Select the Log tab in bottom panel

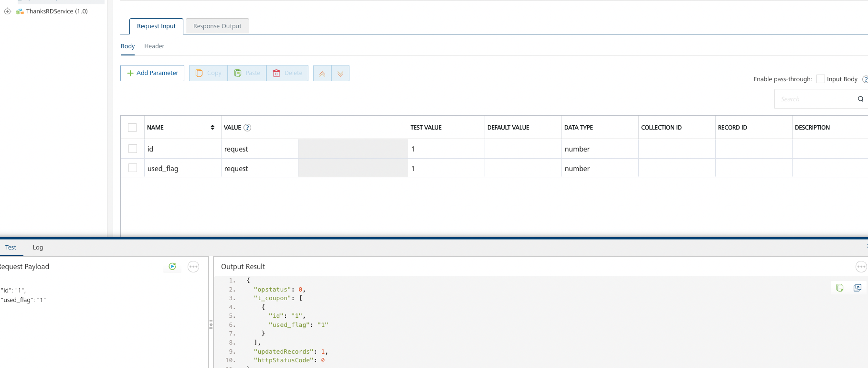pyautogui.click(x=38, y=248)
